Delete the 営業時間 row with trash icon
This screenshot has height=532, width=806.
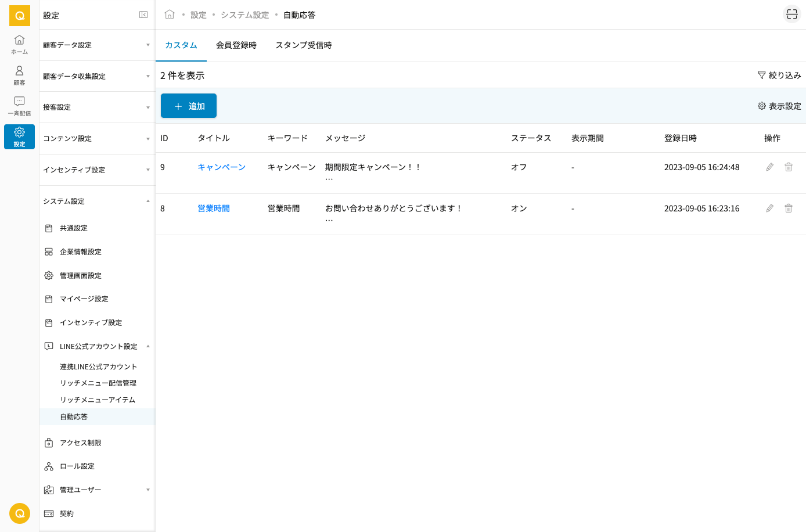point(788,209)
